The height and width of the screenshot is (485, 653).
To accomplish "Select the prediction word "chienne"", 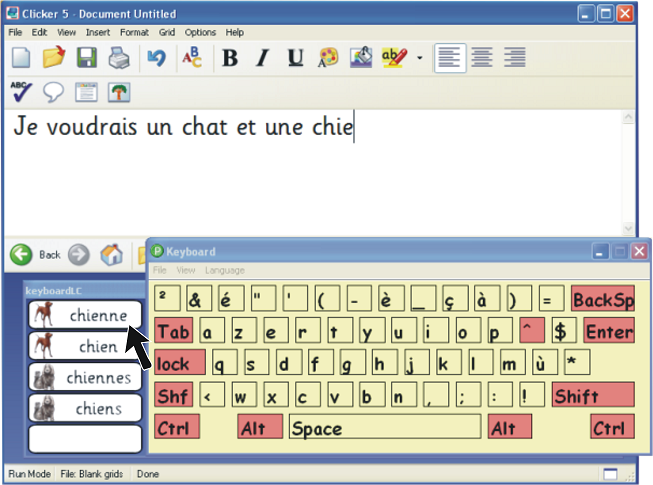I will click(x=85, y=315).
